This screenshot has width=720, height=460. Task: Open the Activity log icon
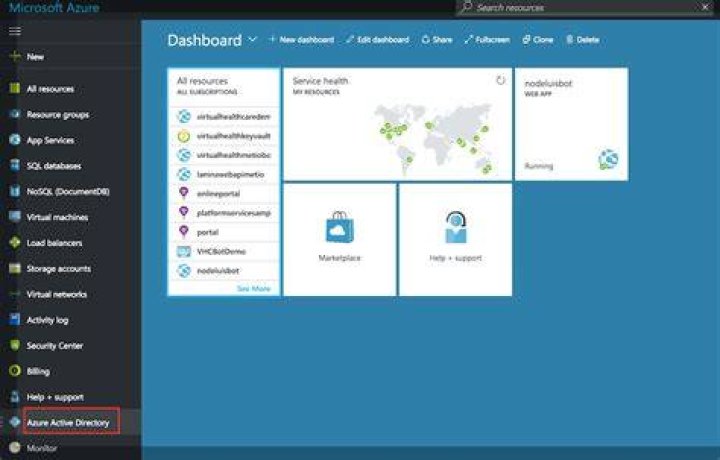click(15, 320)
